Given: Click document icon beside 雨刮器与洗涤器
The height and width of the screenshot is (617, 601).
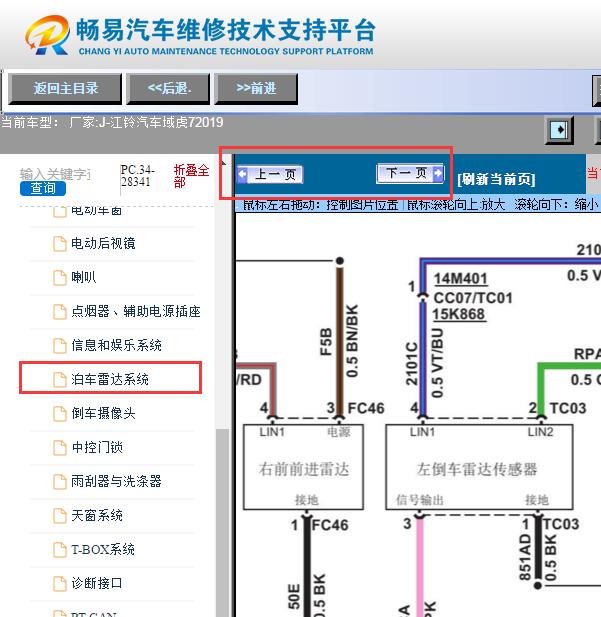Looking at the screenshot, I should click(59, 482).
